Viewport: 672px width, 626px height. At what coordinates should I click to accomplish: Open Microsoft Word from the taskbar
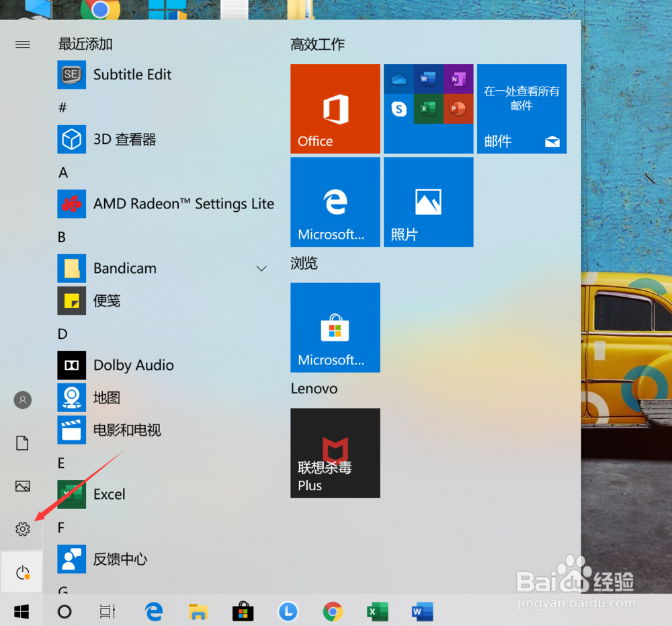[x=421, y=612]
